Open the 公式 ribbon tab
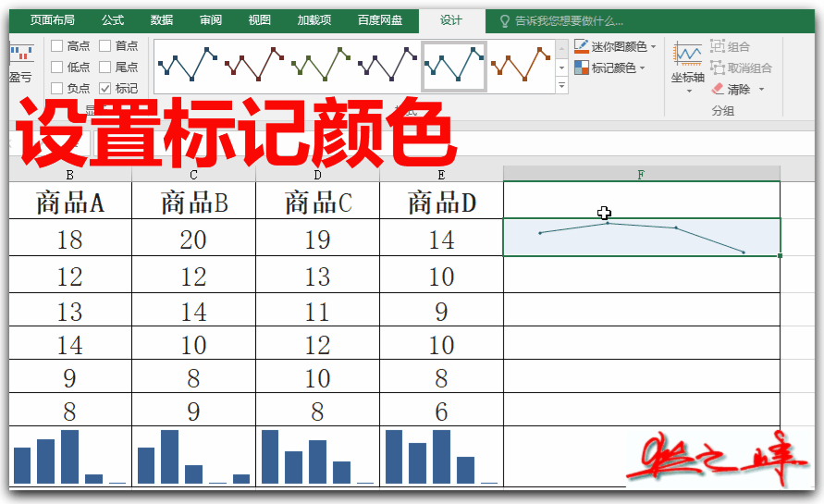Image resolution: width=824 pixels, height=504 pixels. (x=113, y=20)
